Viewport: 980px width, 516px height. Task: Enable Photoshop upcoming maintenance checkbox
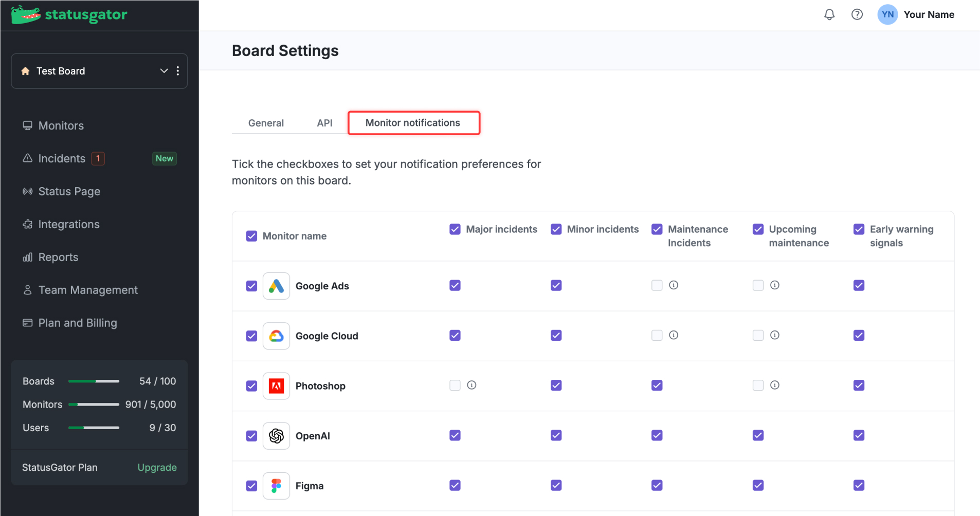tap(758, 385)
